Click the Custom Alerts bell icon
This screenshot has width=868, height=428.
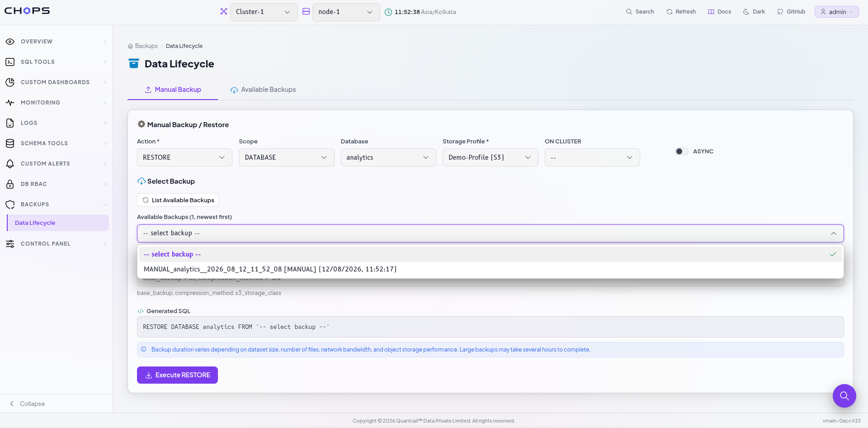(10, 164)
